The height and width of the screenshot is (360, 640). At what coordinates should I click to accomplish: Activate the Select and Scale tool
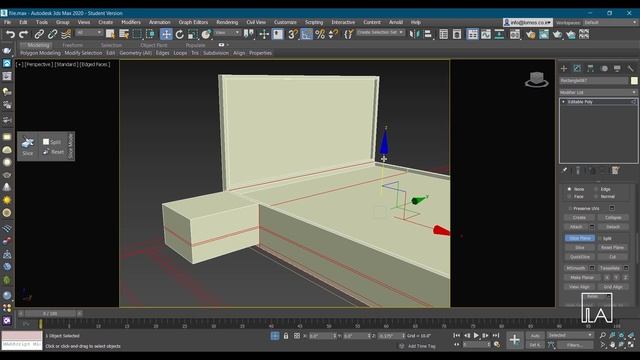[x=193, y=34]
